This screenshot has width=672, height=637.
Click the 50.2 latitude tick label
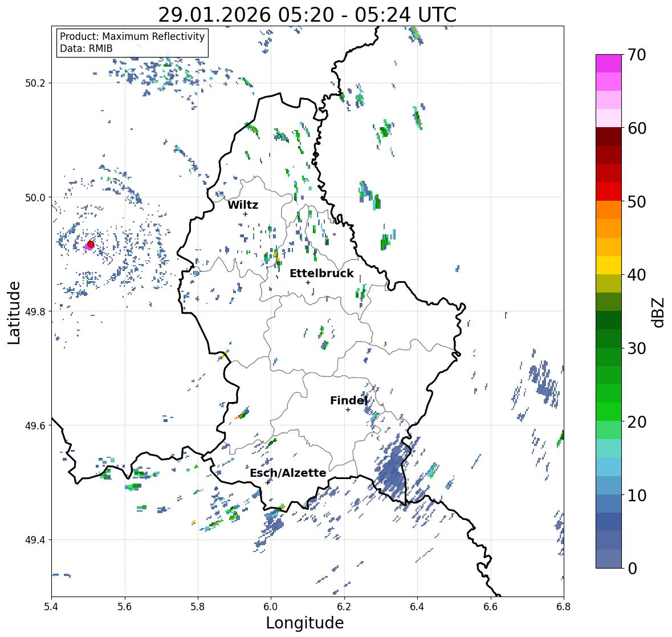[x=35, y=83]
